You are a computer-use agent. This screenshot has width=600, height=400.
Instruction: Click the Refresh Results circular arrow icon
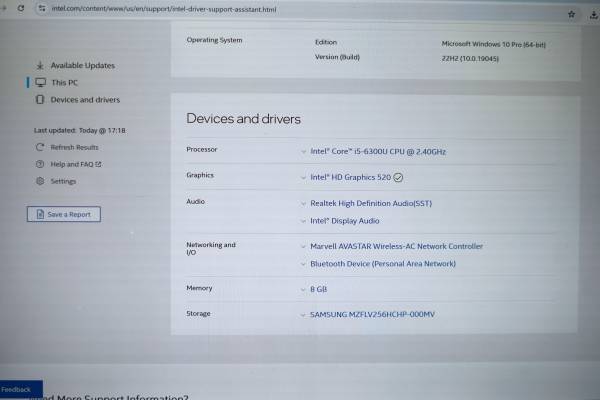[x=40, y=147]
